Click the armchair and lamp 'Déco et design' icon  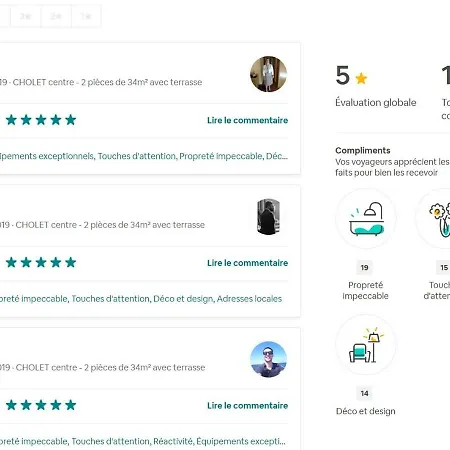366,345
